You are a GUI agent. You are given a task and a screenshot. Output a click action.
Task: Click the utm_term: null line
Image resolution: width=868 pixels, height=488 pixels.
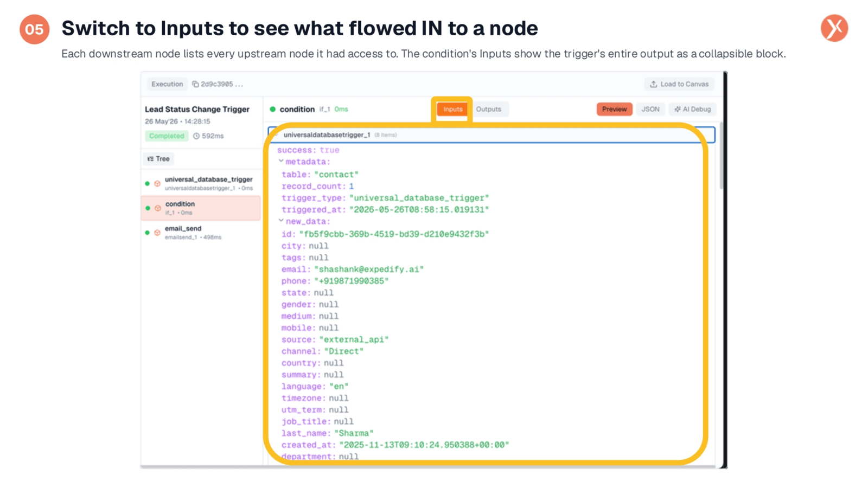point(315,410)
